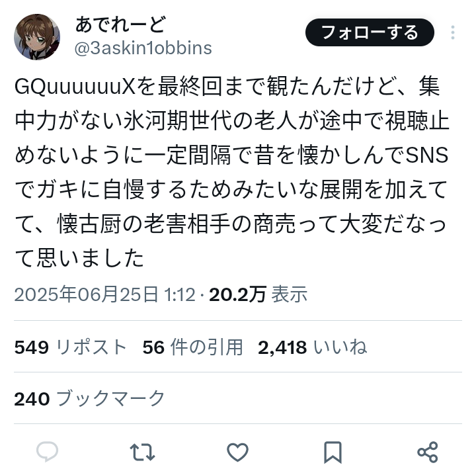Click the 2025年06月25日 1:12 timestamp
This screenshot has height=475, width=476.
(104, 294)
